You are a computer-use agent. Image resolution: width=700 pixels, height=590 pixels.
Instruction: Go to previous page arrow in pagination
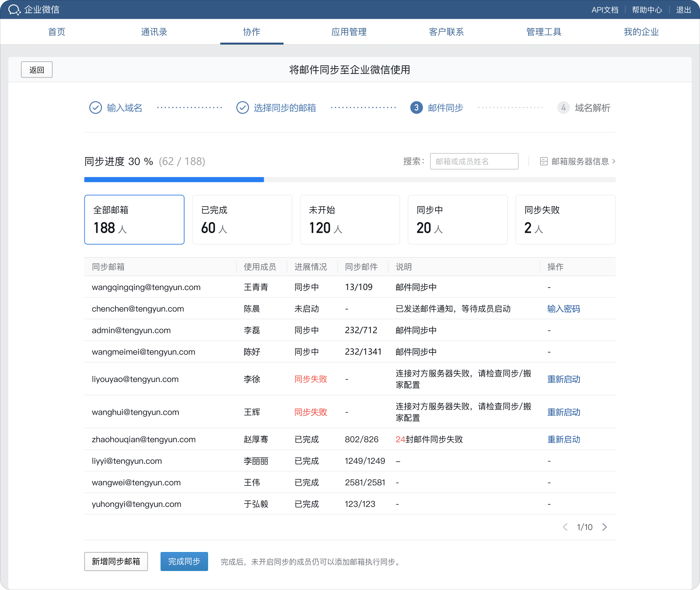tap(565, 527)
